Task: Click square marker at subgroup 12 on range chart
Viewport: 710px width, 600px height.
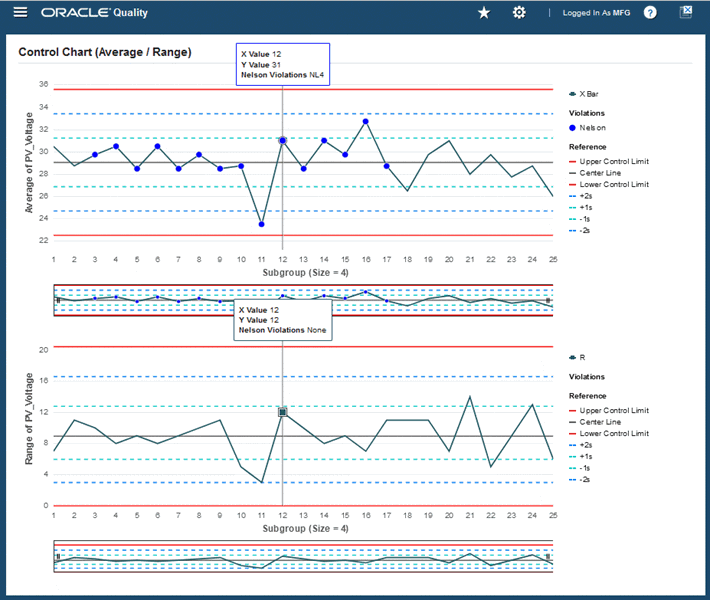Action: pyautogui.click(x=283, y=412)
